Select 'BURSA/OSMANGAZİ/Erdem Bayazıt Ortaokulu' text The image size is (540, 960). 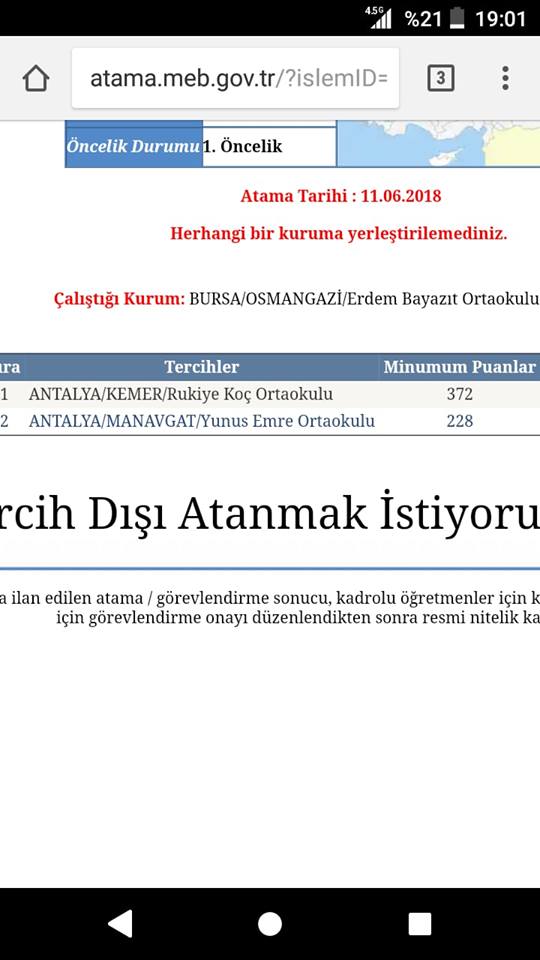pyautogui.click(x=364, y=299)
